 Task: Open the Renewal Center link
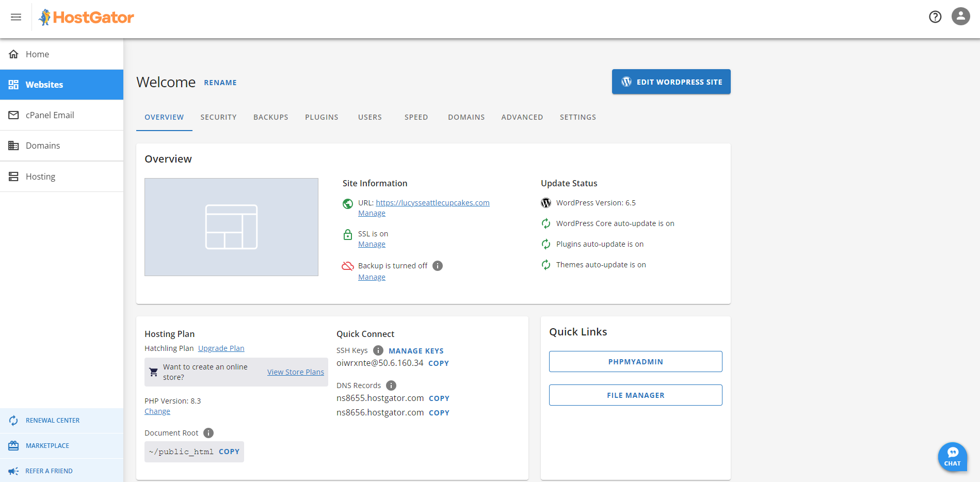(61, 421)
